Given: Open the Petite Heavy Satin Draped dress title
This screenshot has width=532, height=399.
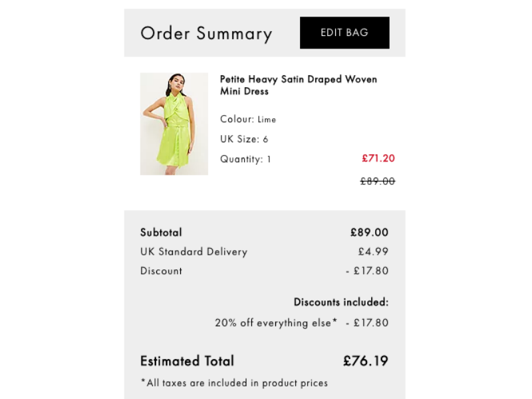Looking at the screenshot, I should click(298, 85).
